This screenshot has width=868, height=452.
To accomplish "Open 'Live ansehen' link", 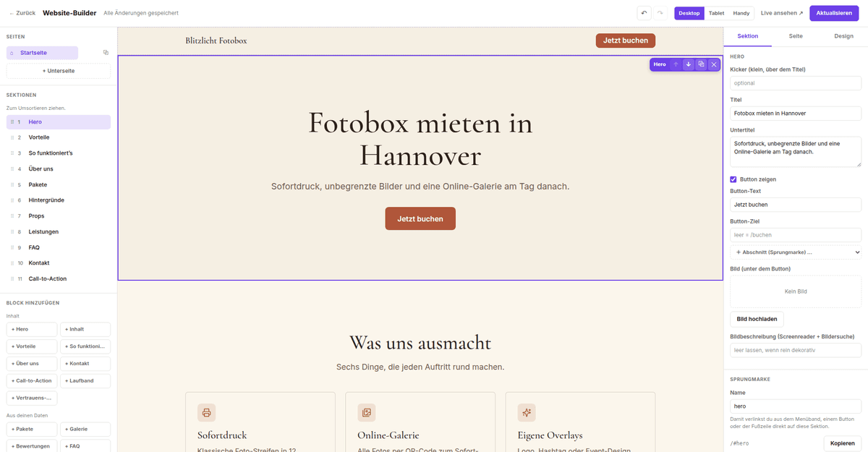I will pyautogui.click(x=782, y=13).
